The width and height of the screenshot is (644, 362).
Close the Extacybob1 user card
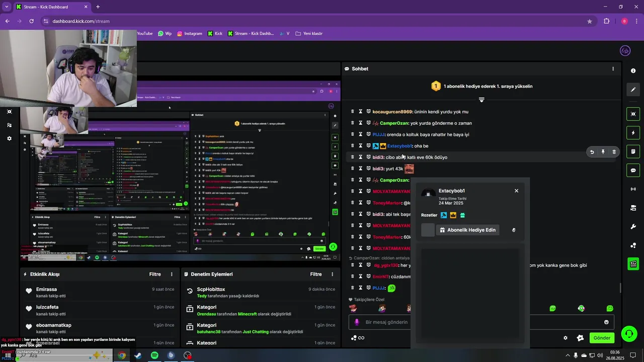[x=516, y=191]
